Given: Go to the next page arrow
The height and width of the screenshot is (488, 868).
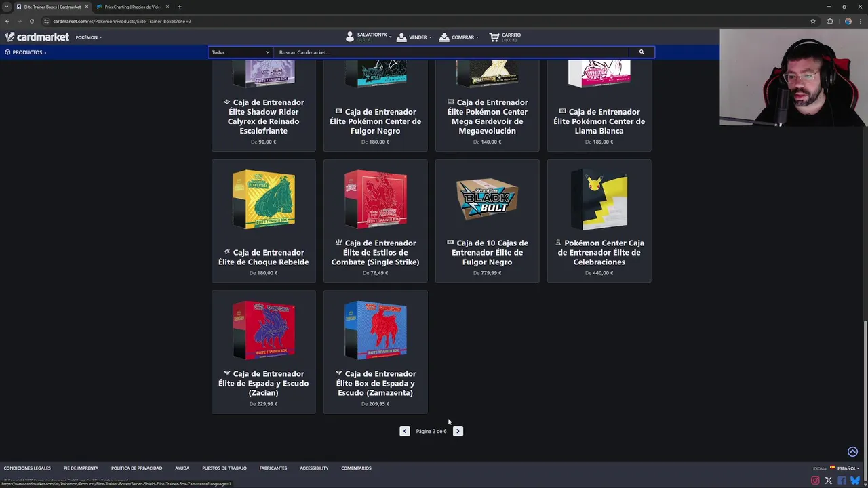Looking at the screenshot, I should tap(458, 431).
